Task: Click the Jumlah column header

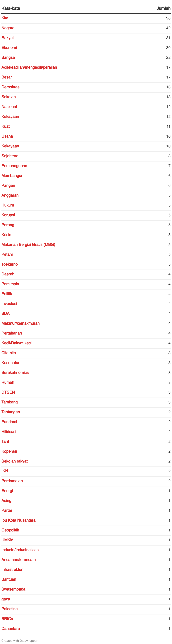Action: click(164, 8)
